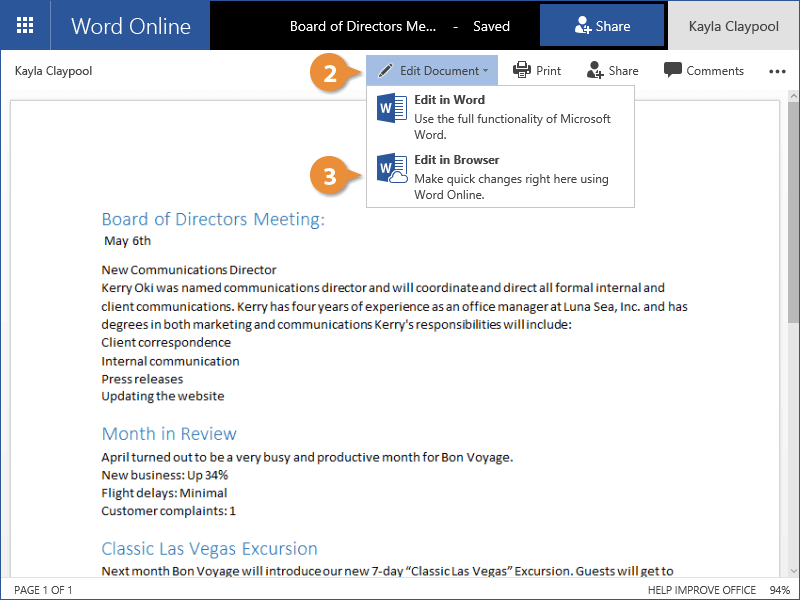Expand the Edit Document dropdown arrow
This screenshot has height=600, width=800.
(x=486, y=71)
